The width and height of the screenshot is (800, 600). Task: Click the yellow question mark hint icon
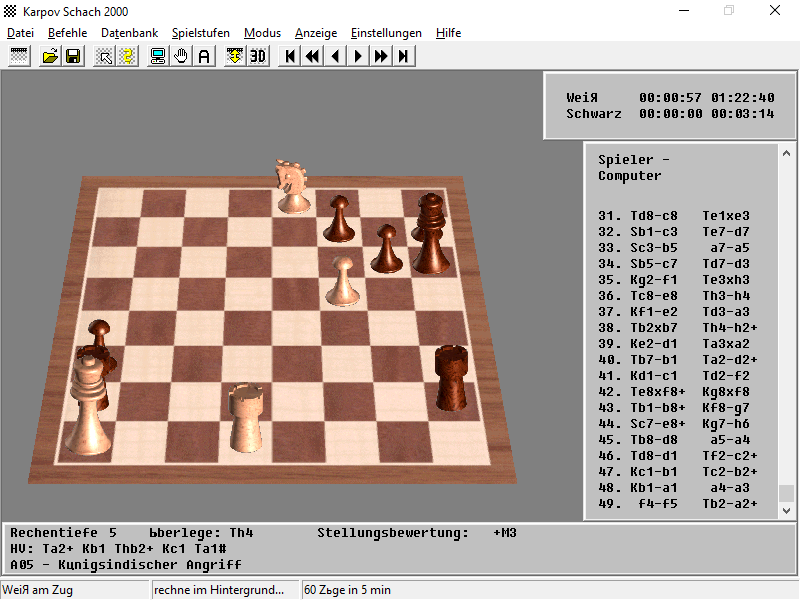point(127,56)
